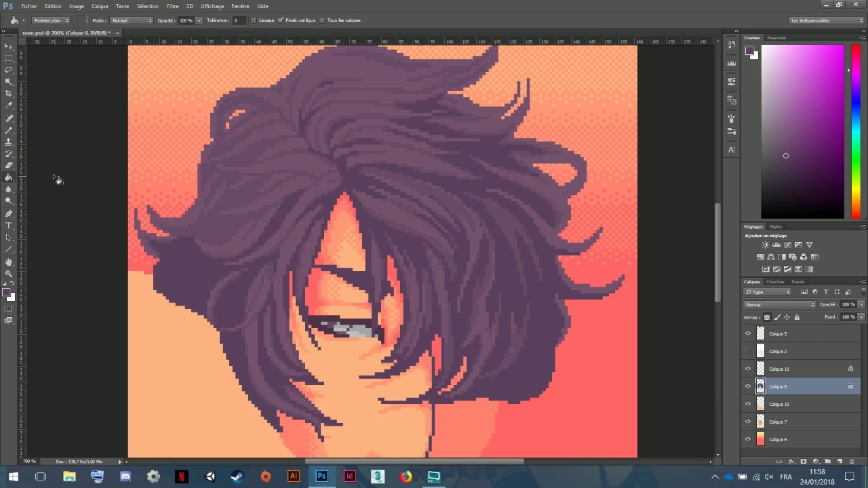Open the tool preset picker arrow
The width and height of the screenshot is (868, 488).
click(24, 20)
